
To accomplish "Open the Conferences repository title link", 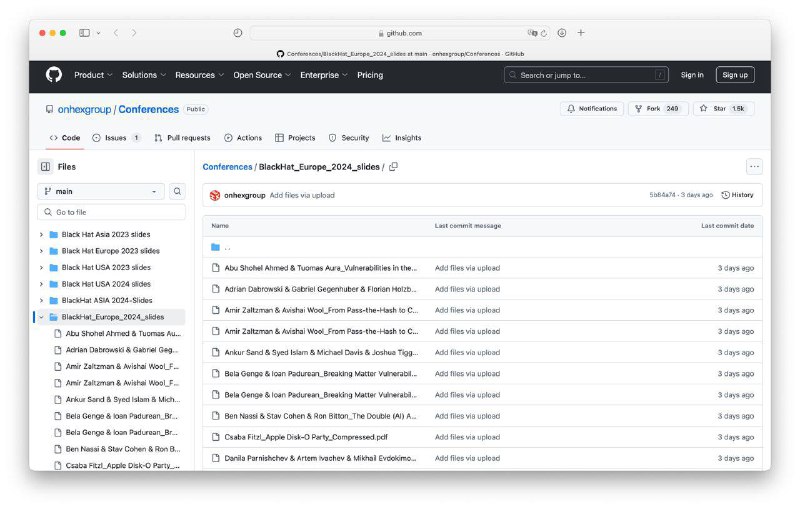I will (148, 109).
